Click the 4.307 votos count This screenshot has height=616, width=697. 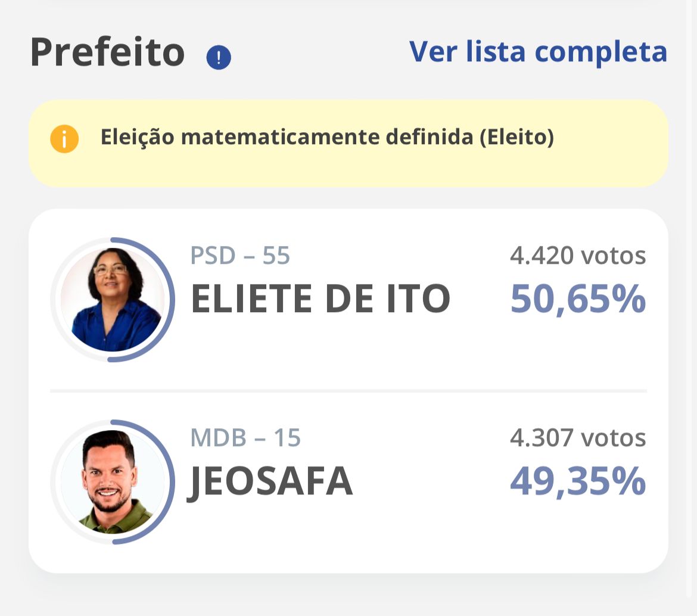(578, 438)
